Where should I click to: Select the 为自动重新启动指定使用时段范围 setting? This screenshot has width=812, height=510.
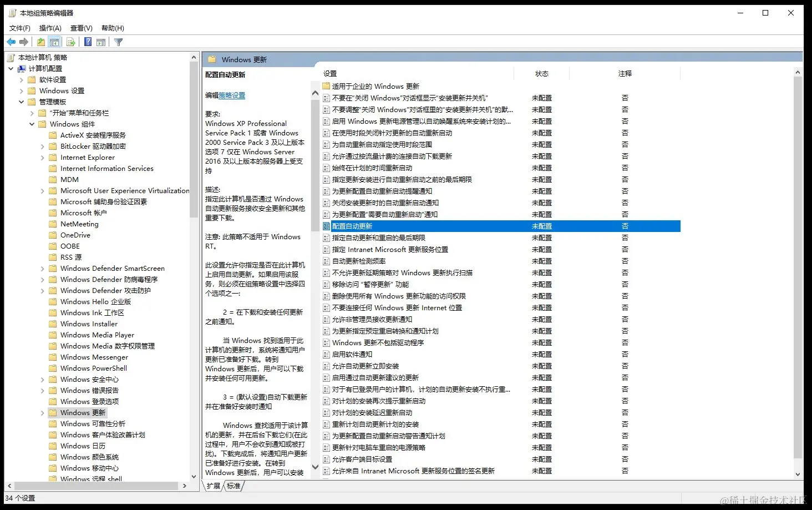(x=382, y=144)
